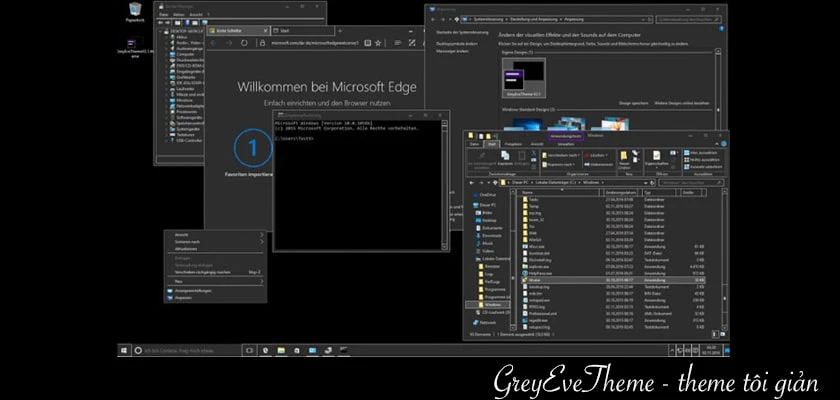The image size is (840, 400).
Task: Click 'Weitere Designs online beziehen' link
Action: coord(681,103)
